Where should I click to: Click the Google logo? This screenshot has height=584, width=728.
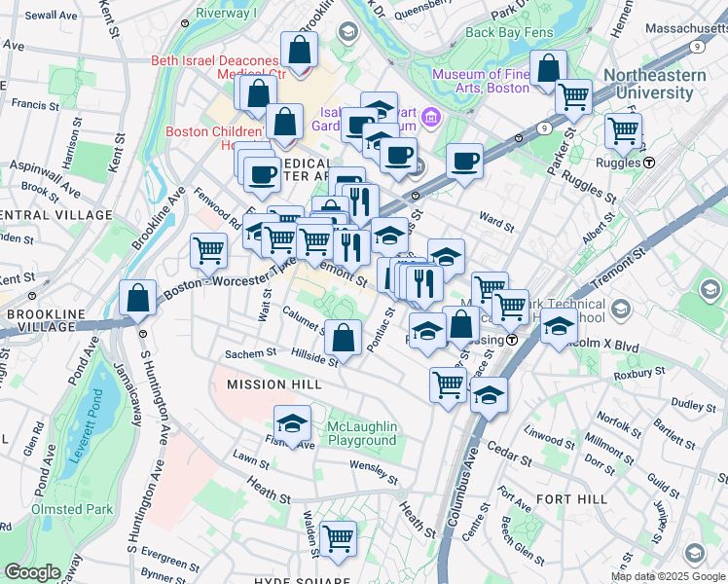(x=32, y=573)
